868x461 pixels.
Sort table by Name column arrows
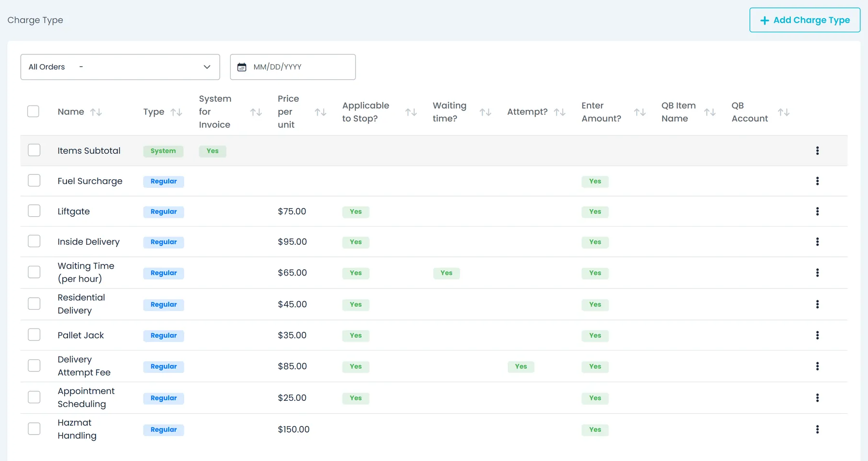(96, 112)
